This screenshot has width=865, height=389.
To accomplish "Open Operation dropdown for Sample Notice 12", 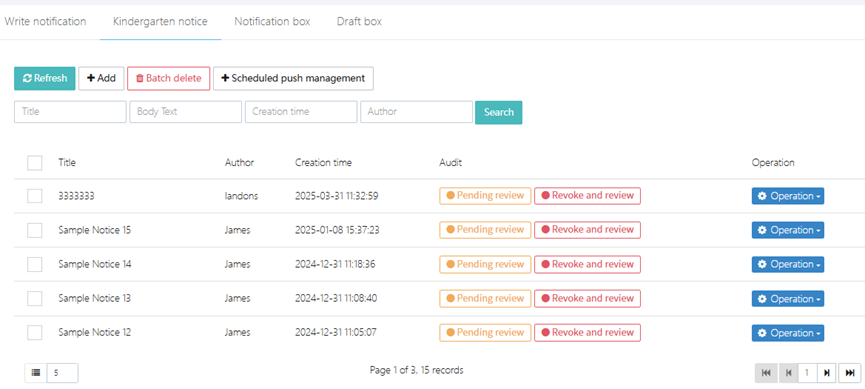I will point(788,333).
